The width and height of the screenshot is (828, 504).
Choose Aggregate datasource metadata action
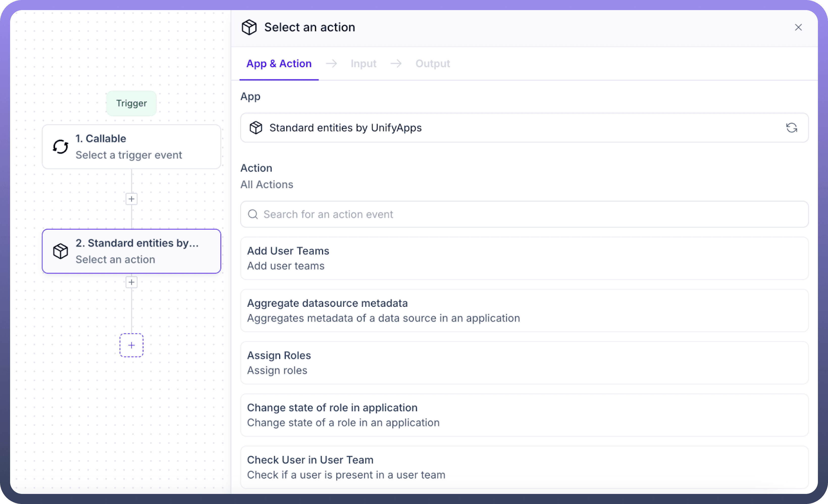coord(524,311)
